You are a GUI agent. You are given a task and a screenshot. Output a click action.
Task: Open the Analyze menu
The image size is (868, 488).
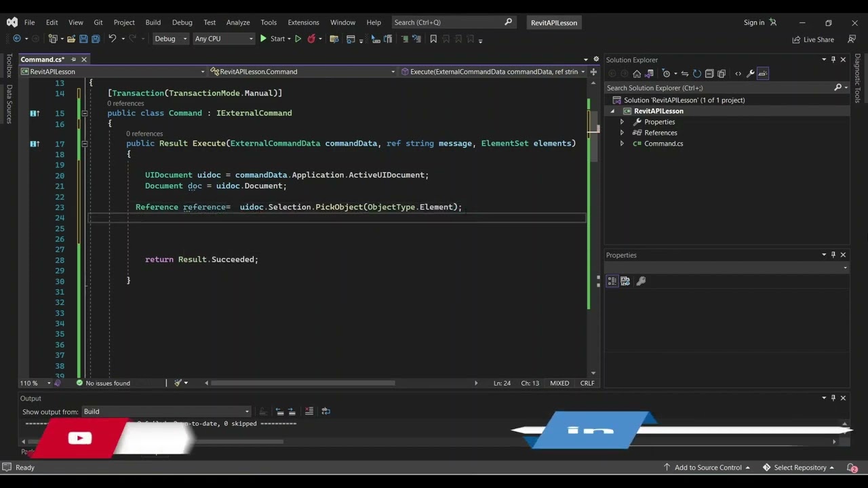pos(238,22)
